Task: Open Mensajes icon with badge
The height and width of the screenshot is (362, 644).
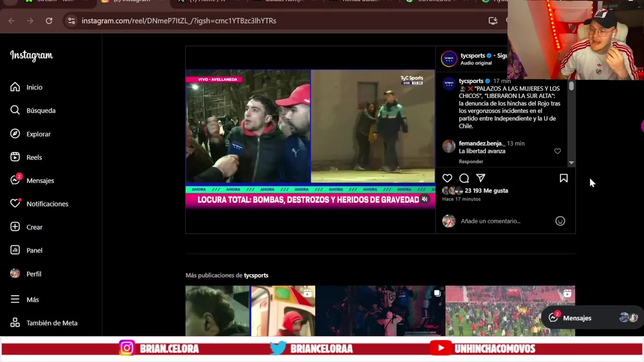Action: pos(16,180)
